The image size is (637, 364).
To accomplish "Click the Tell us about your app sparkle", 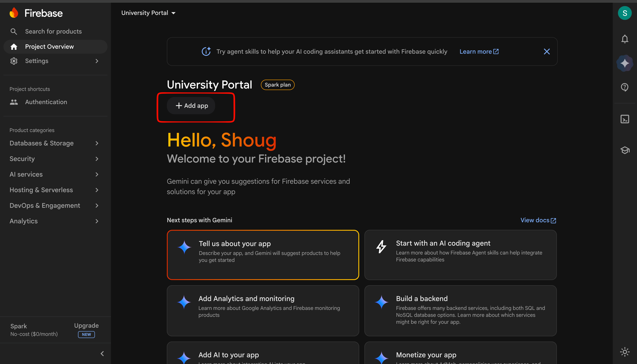I will (184, 247).
